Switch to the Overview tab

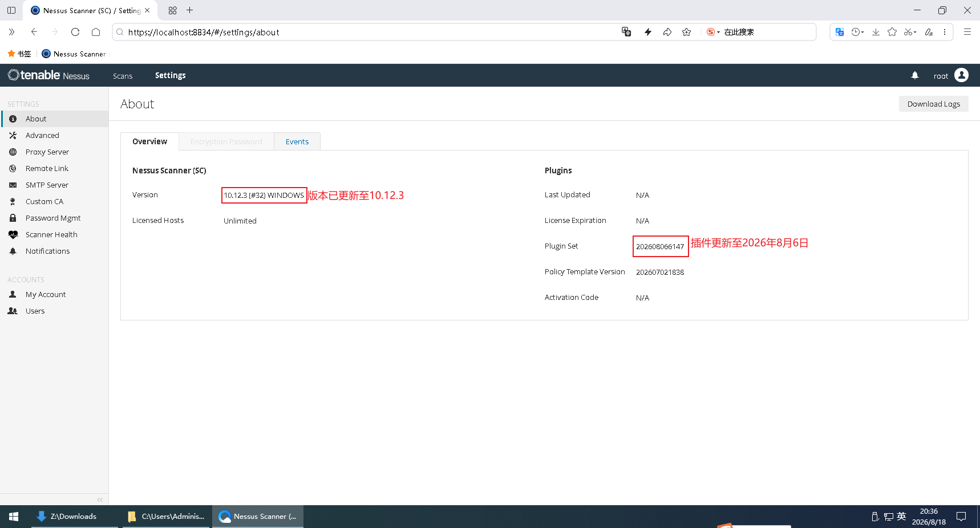[x=149, y=141]
